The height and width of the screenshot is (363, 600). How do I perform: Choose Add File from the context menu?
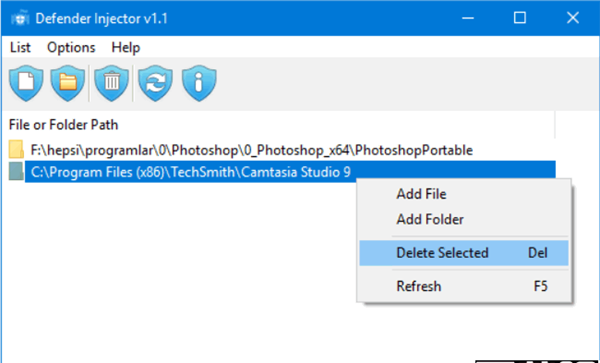[x=464, y=194]
